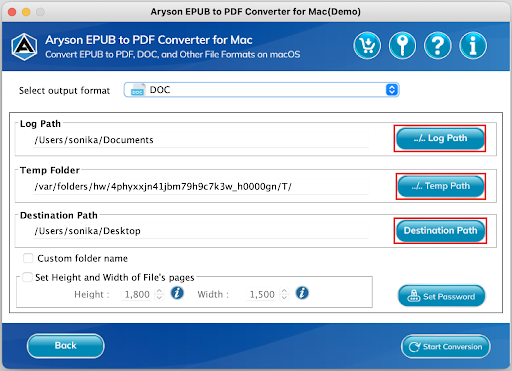Toggle Set Height and Width checkbox

tap(27, 277)
